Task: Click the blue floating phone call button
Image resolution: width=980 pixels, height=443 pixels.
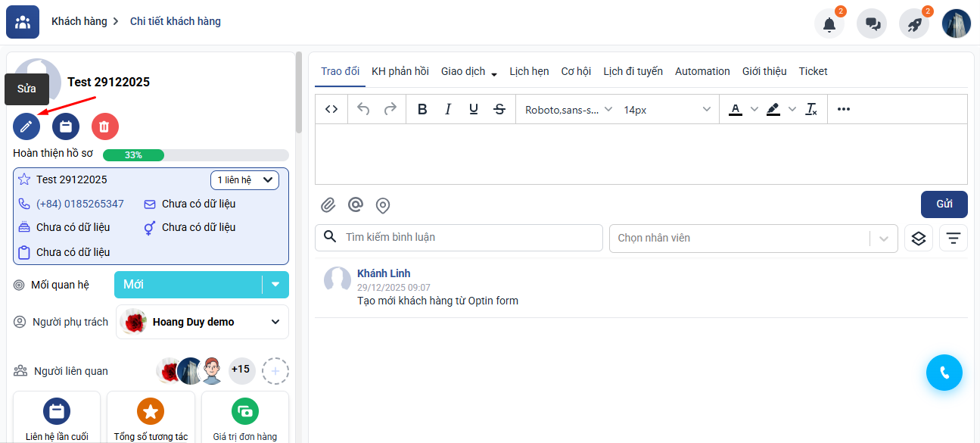Action: [944, 373]
